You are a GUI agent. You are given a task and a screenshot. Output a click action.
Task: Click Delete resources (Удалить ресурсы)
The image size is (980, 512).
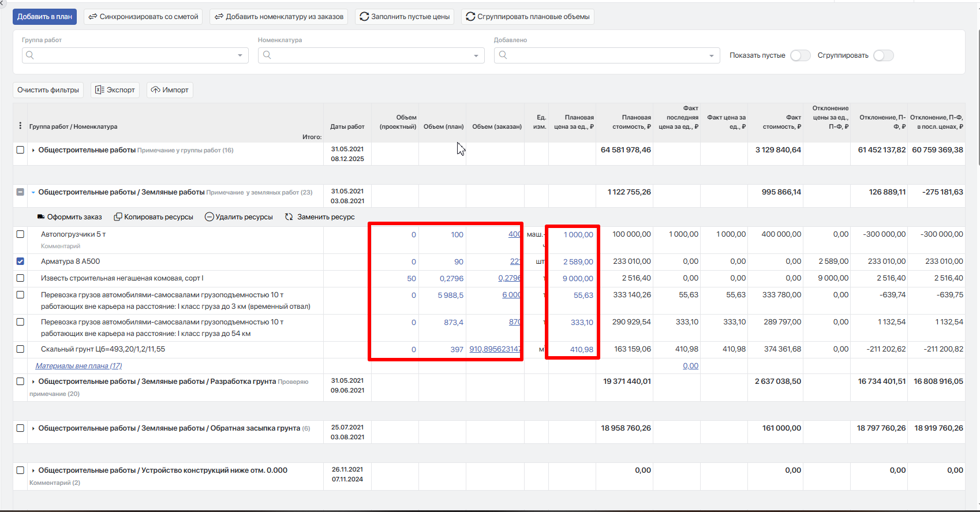coord(238,217)
